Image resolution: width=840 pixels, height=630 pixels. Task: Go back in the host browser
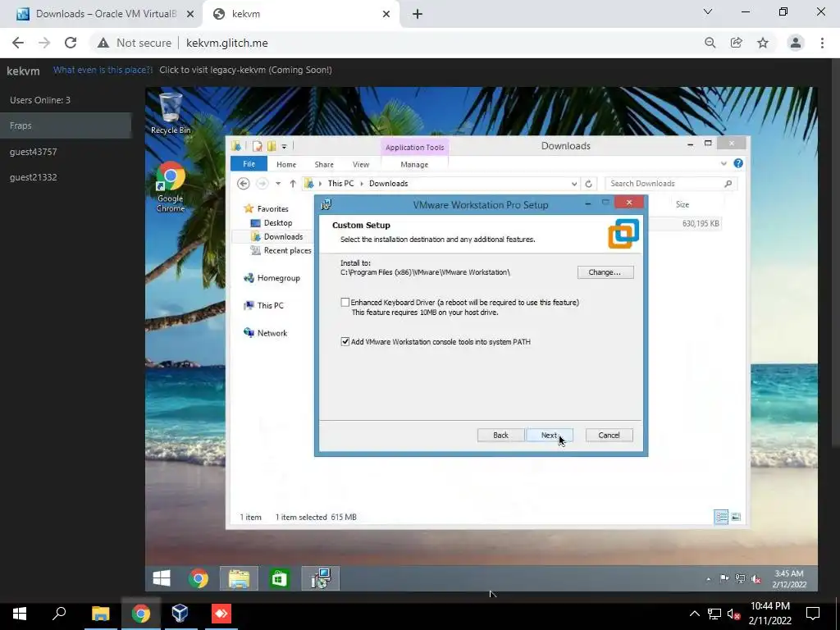coord(18,43)
